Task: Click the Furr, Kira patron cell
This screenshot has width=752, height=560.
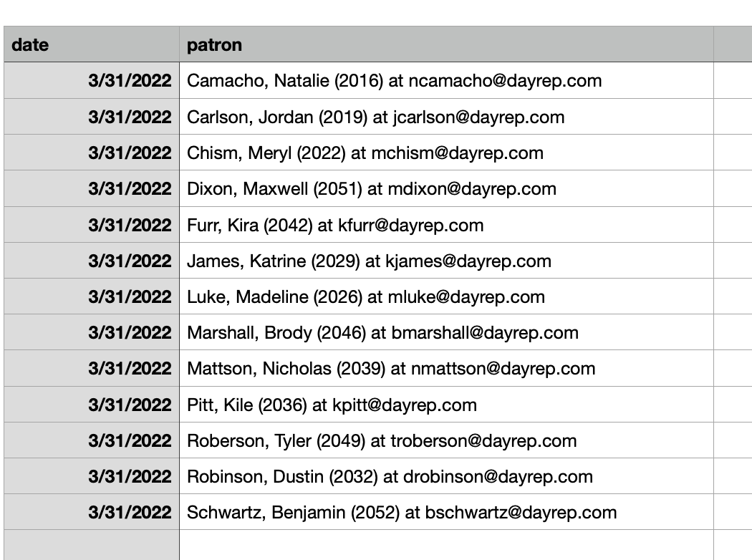Action: tap(335, 226)
